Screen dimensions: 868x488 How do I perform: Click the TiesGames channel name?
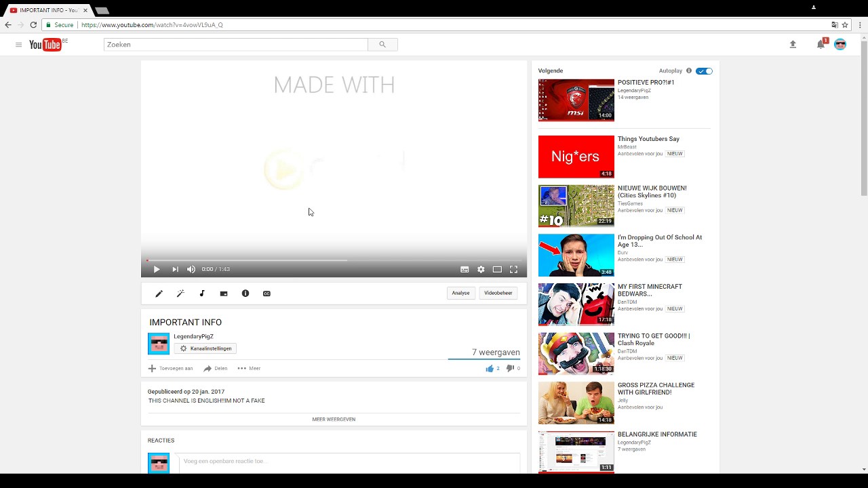pos(630,203)
